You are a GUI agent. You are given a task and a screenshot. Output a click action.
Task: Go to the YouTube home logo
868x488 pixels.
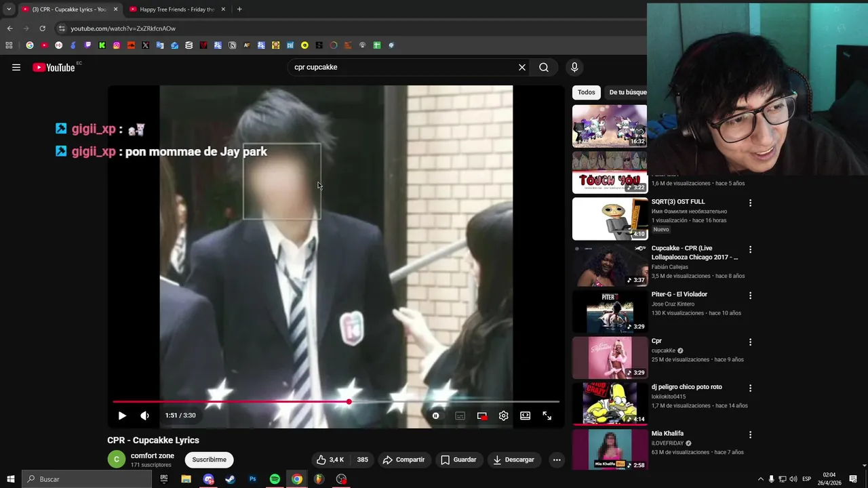54,67
